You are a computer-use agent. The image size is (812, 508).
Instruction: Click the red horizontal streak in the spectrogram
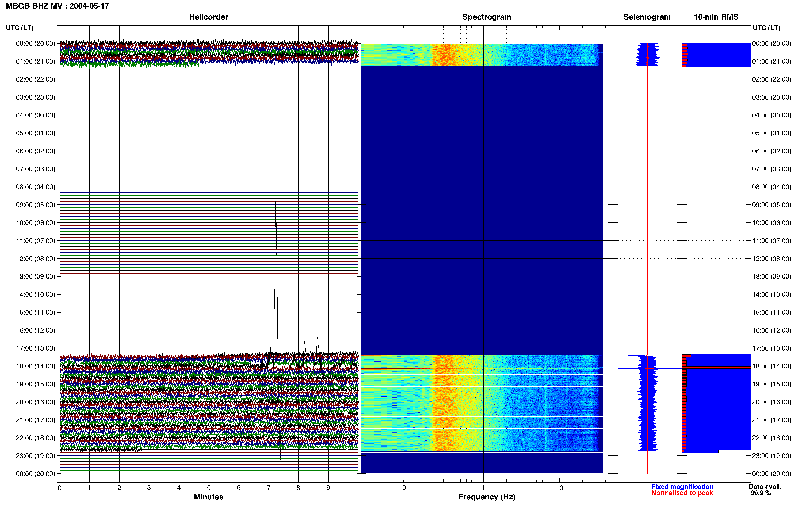[x=396, y=368]
